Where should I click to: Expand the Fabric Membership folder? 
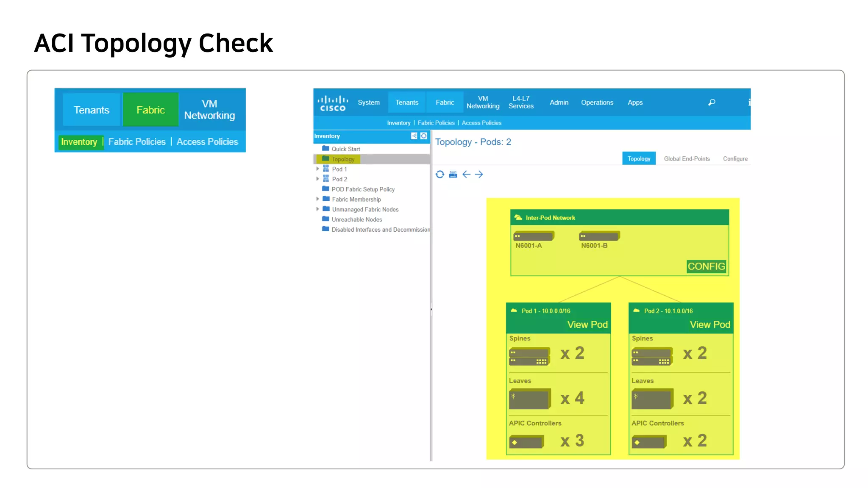(317, 199)
